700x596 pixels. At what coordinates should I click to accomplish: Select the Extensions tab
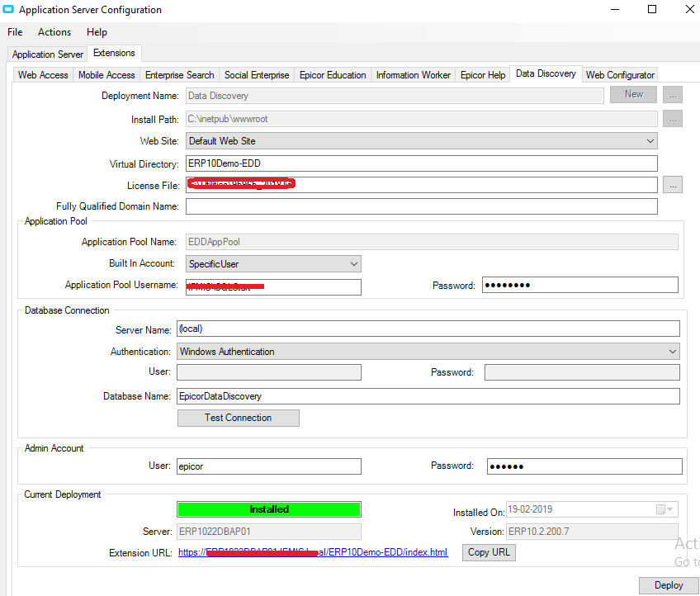114,53
